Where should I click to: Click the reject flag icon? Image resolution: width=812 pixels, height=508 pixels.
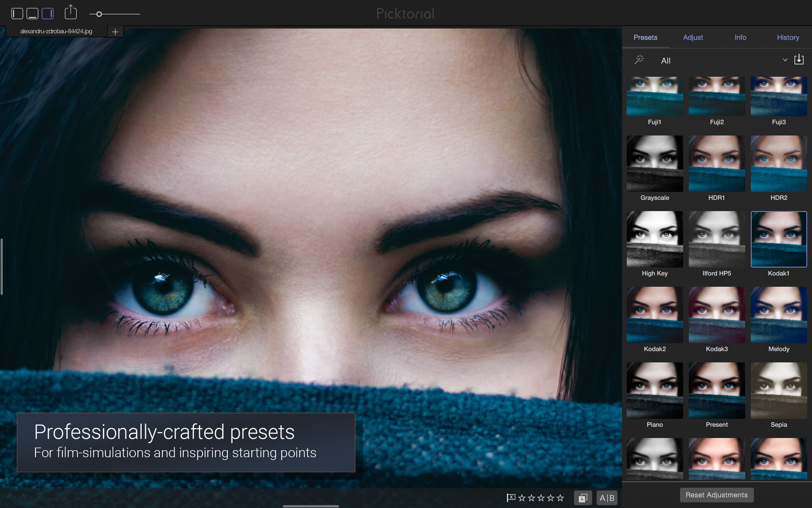(x=511, y=498)
